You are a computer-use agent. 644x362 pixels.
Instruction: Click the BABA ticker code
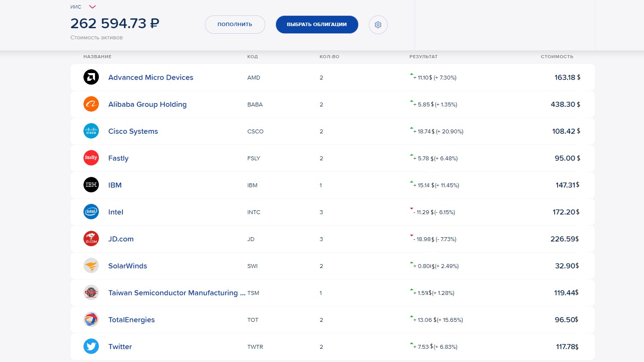click(x=255, y=105)
